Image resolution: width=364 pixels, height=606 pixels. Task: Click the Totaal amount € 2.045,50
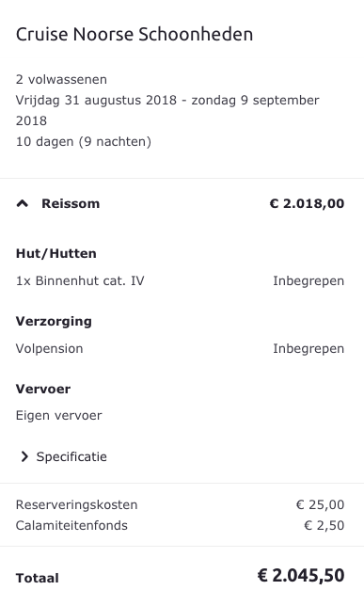click(x=301, y=576)
